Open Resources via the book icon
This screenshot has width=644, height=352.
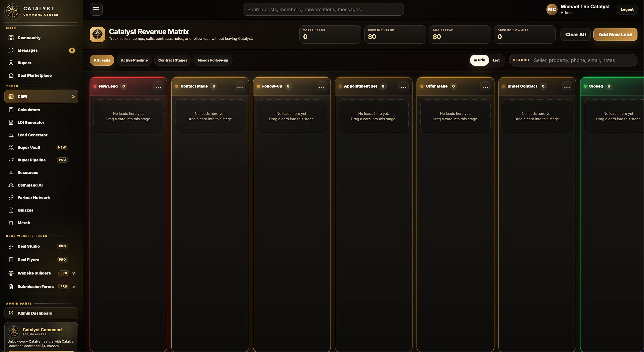point(11,172)
